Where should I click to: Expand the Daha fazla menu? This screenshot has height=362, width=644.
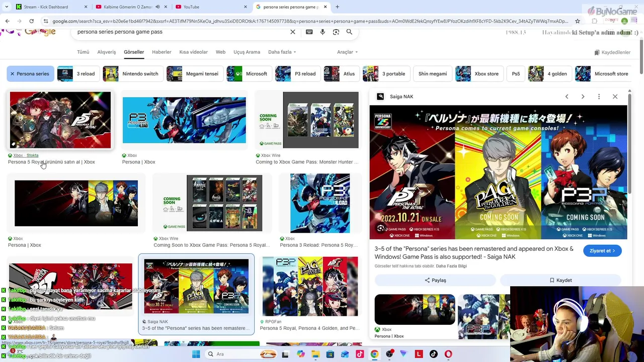[282, 52]
